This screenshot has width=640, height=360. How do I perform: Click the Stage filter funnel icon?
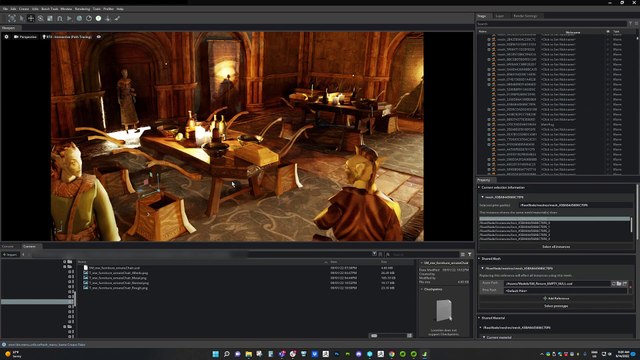pos(630,24)
